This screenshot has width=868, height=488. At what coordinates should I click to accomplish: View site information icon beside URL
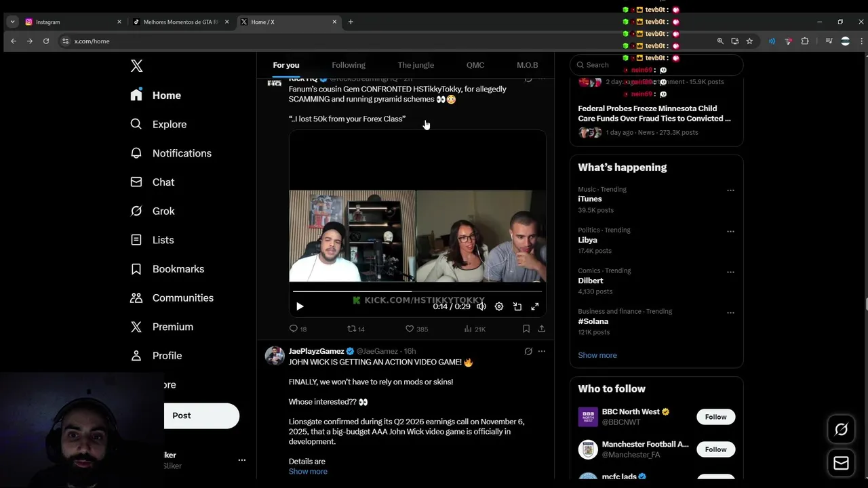coord(66,41)
